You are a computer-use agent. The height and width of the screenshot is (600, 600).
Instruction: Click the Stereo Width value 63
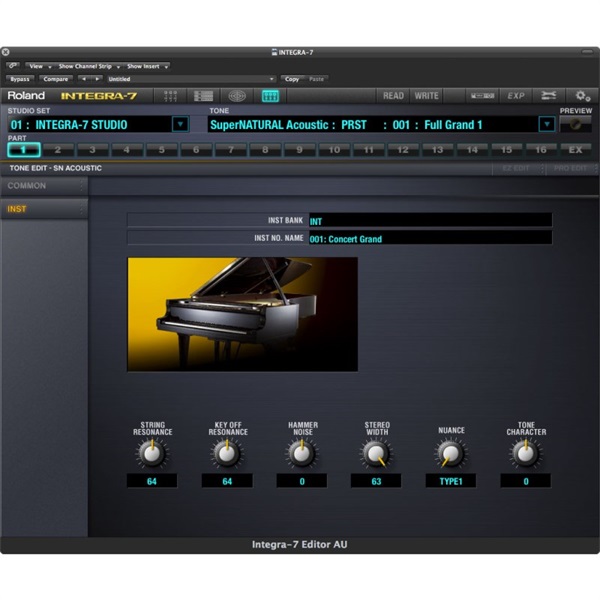(376, 481)
